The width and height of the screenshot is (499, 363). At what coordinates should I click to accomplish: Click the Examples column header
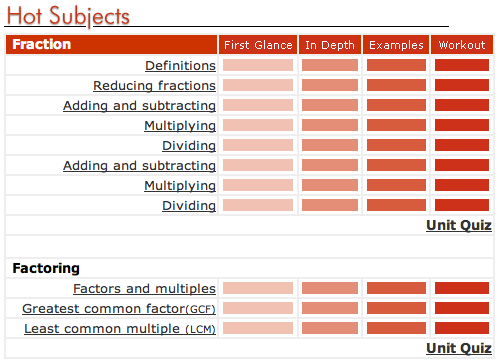click(x=396, y=45)
